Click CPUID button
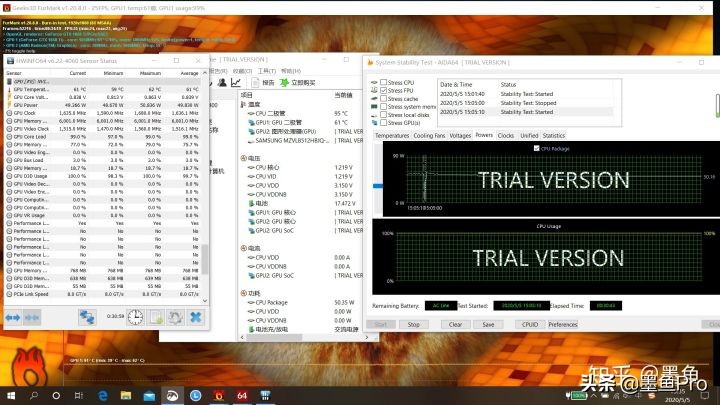Viewport: 720px width, 405px height. (530, 325)
